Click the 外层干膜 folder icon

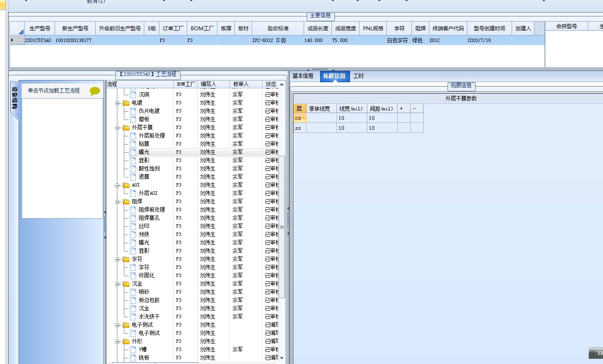tap(126, 128)
